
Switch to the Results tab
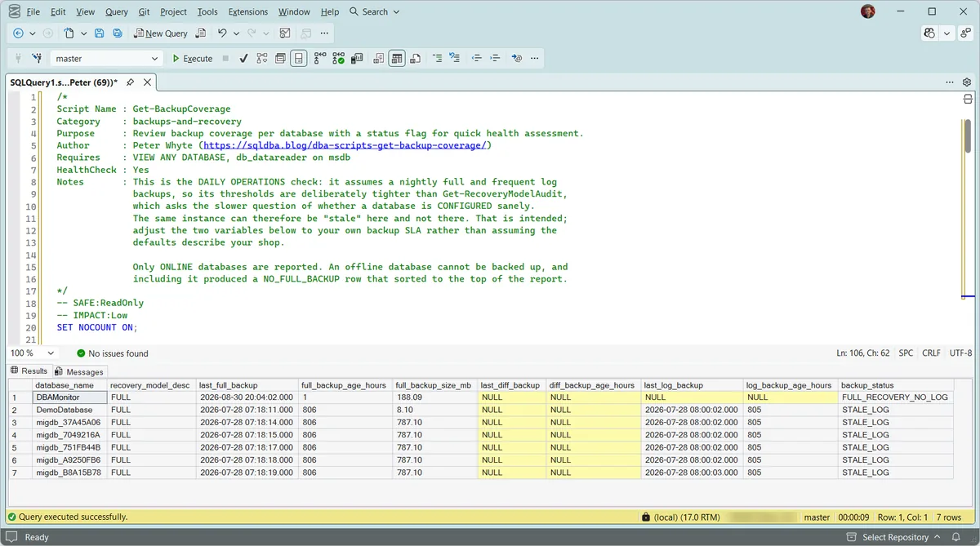pos(29,371)
